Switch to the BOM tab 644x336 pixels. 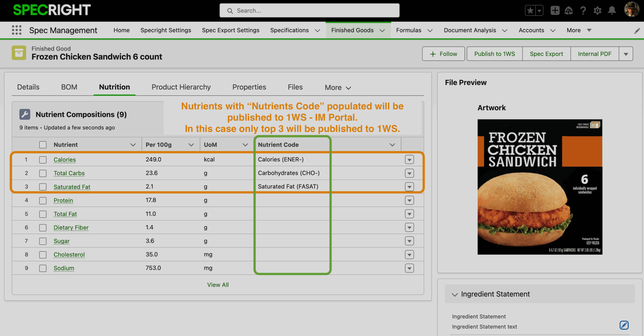pos(69,87)
